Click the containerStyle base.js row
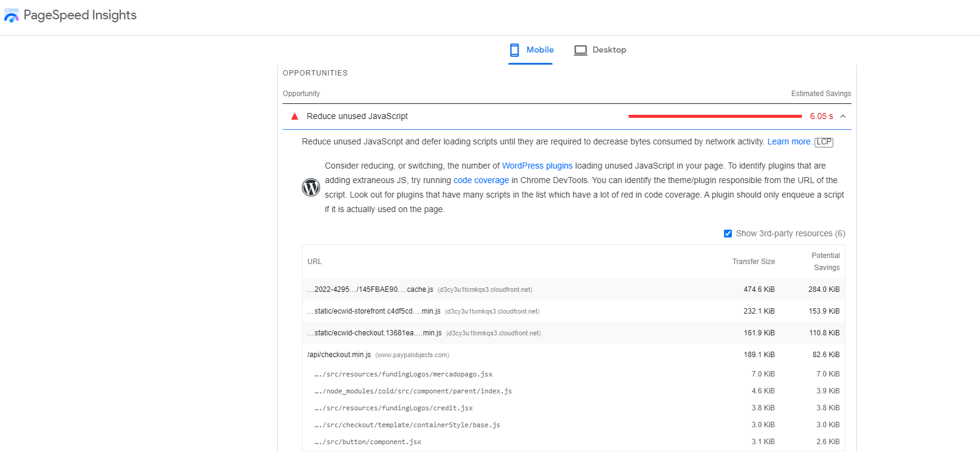This screenshot has width=980, height=452. coord(573,425)
